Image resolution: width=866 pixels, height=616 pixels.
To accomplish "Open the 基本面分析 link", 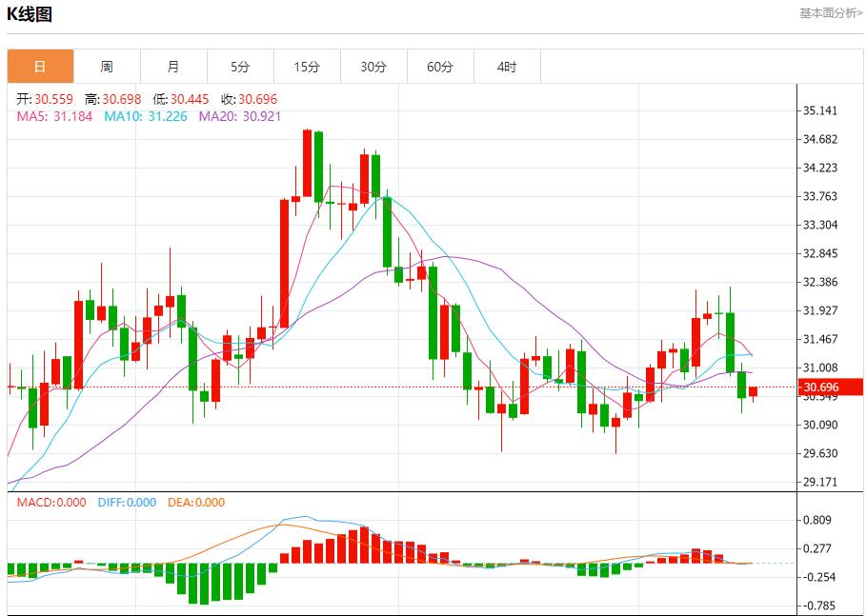I will pos(831,13).
